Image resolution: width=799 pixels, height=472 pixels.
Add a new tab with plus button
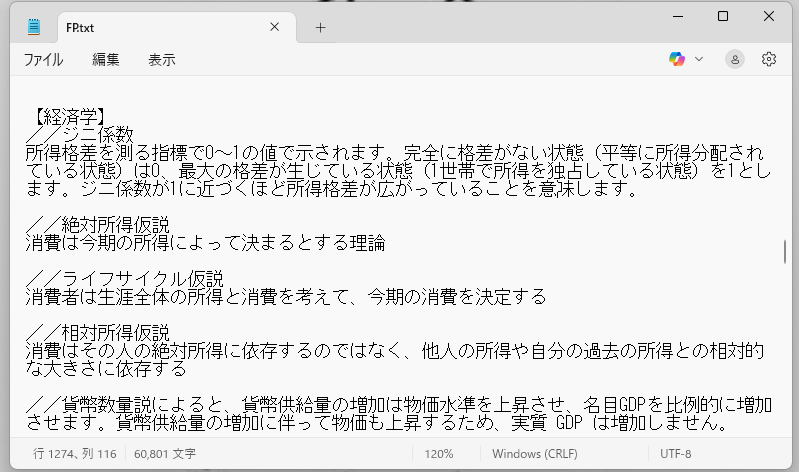tap(320, 27)
